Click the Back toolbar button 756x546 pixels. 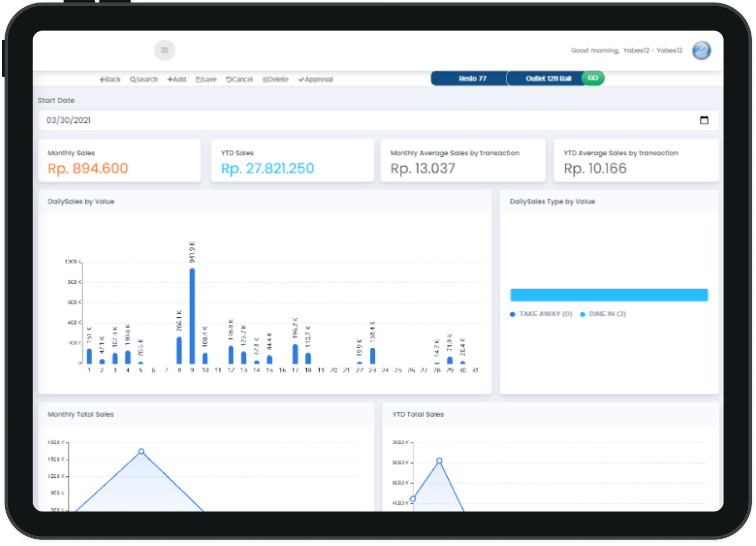(x=110, y=79)
